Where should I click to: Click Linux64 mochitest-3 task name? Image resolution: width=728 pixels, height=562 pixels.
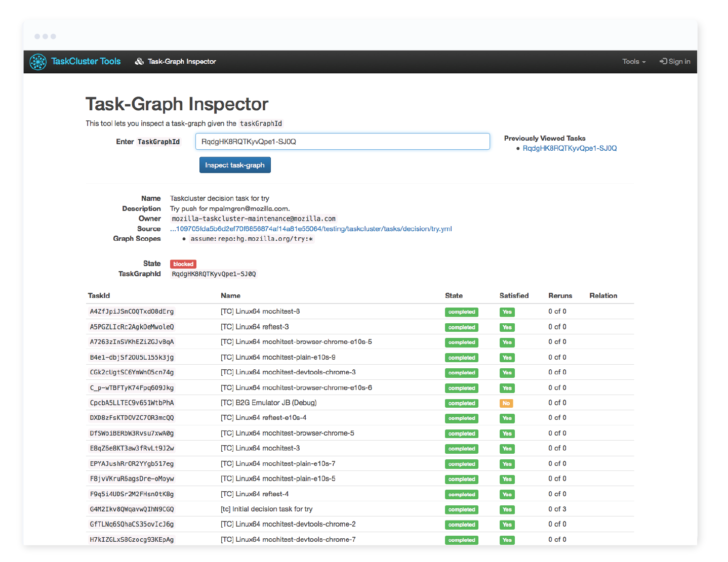(260, 448)
